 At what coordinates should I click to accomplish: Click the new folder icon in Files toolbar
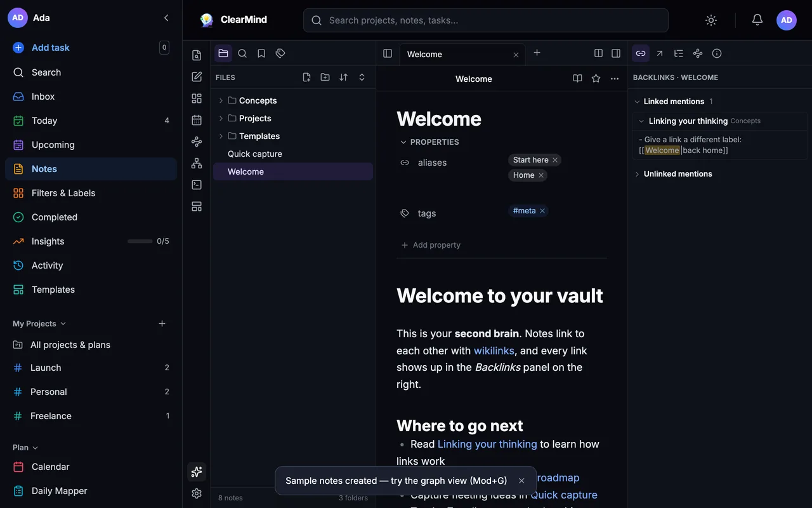[x=325, y=77]
